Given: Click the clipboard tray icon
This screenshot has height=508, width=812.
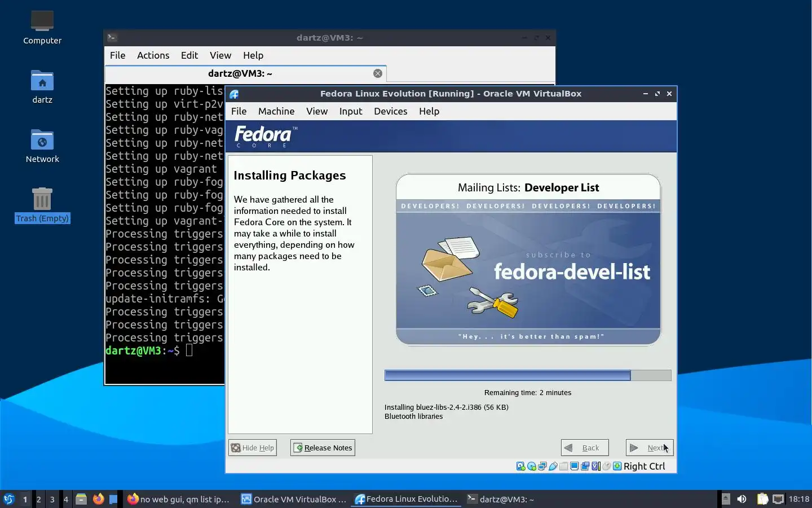Looking at the screenshot, I should [762, 499].
